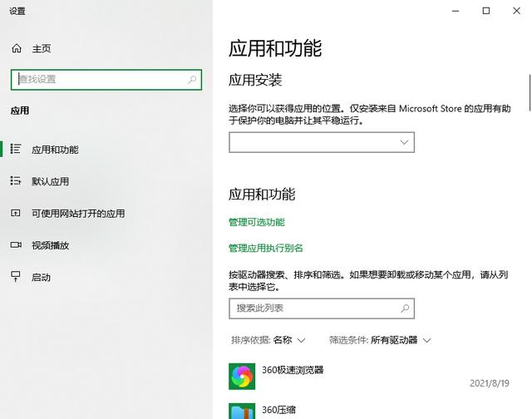532x419 pixels.
Task: Click the 360压缩 app icon
Action: (242, 412)
